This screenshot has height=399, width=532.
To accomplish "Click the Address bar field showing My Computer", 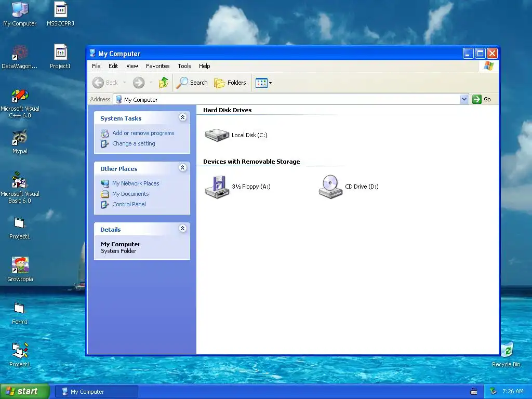I will [291, 99].
